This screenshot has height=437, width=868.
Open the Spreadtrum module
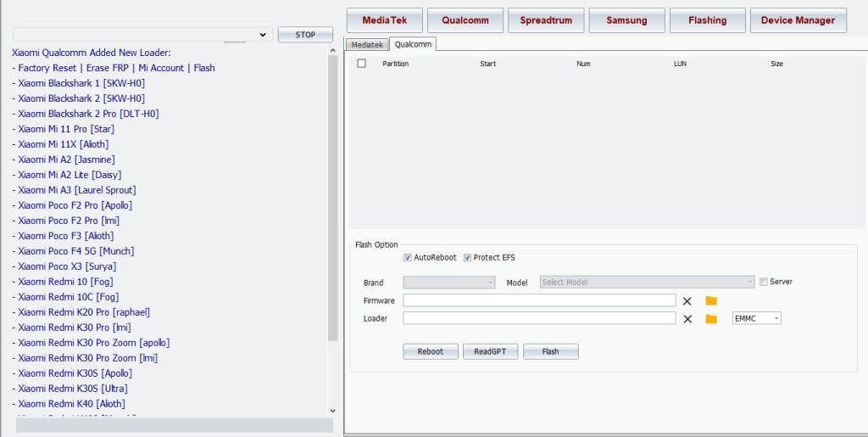546,20
